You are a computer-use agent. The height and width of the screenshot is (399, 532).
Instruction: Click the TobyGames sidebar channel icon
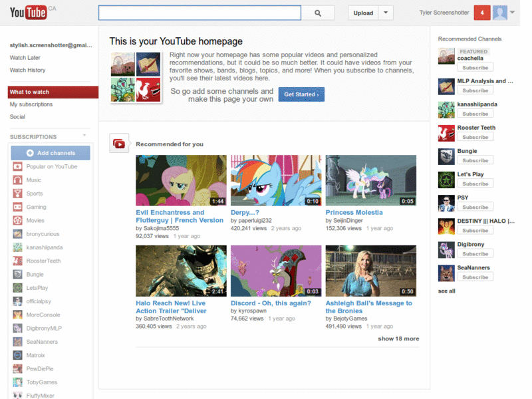18,382
